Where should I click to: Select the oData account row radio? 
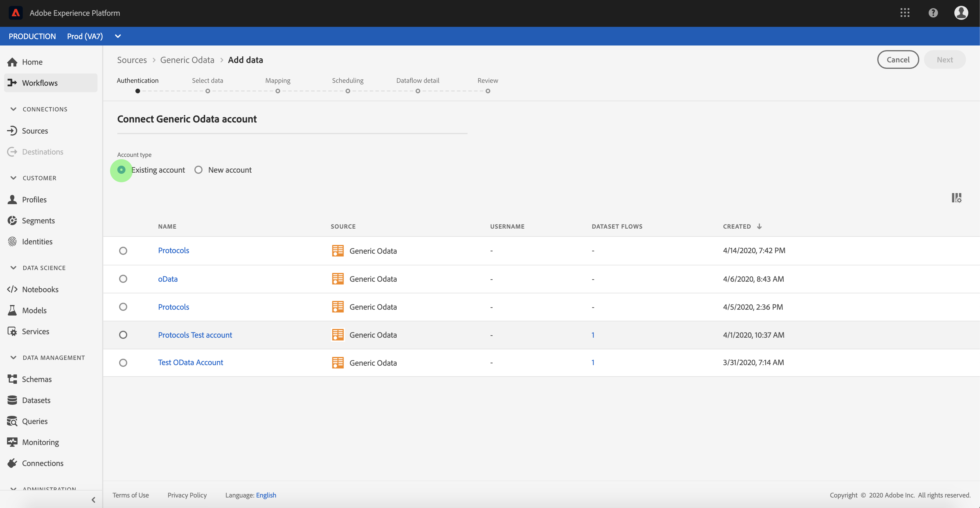click(123, 279)
